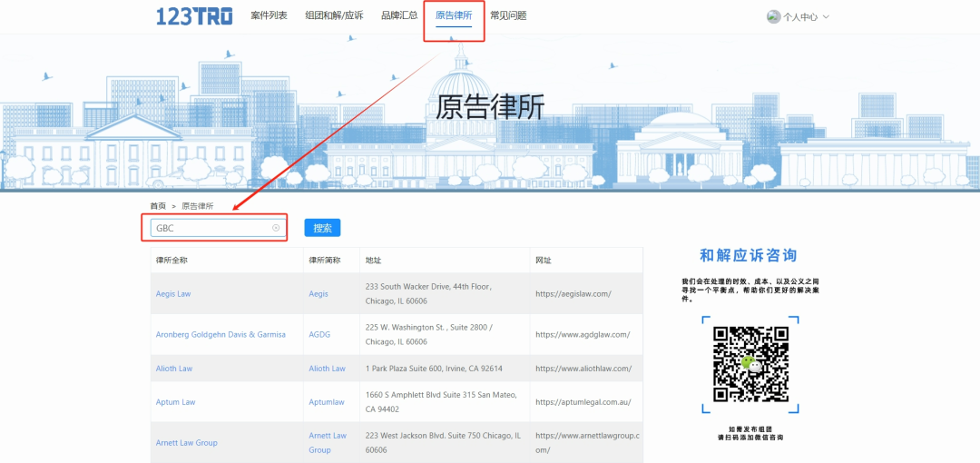The width and height of the screenshot is (980, 463).
Task: Click into the GBC search input
Action: coord(212,228)
